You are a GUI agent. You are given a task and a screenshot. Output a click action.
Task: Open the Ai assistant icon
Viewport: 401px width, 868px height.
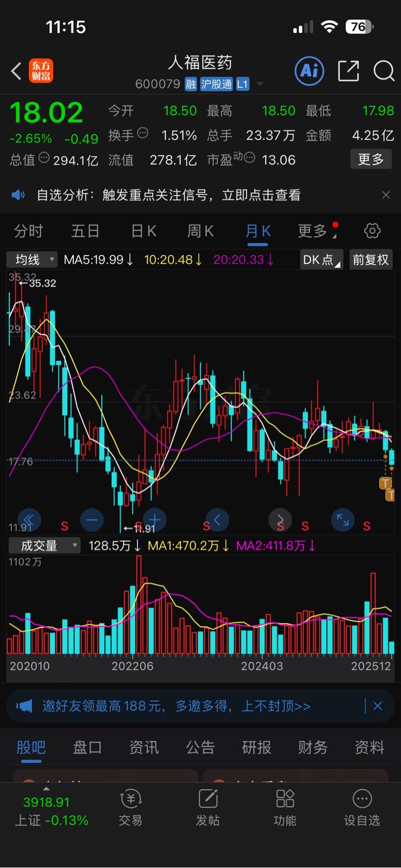coord(309,70)
